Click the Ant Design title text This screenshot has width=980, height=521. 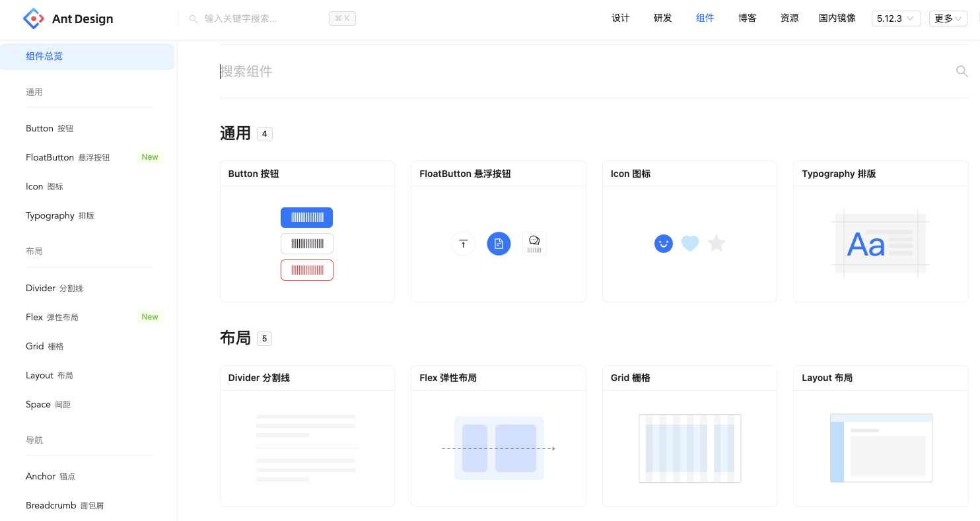(x=83, y=19)
